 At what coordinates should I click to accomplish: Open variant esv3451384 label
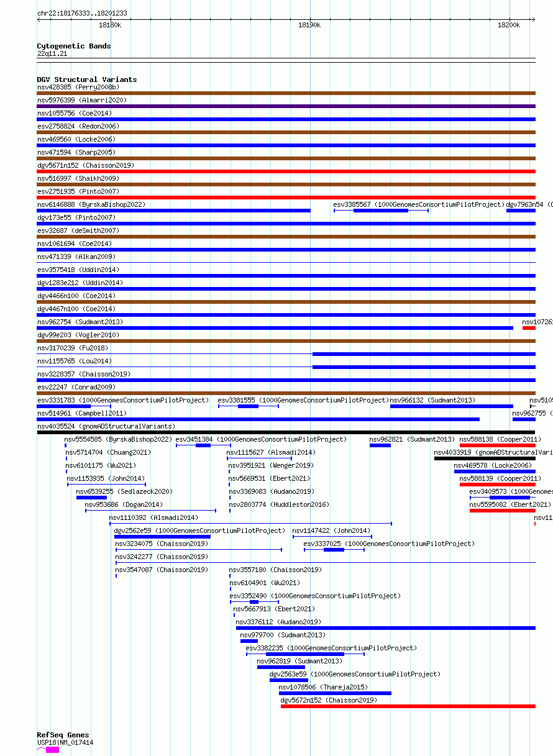tap(261, 439)
